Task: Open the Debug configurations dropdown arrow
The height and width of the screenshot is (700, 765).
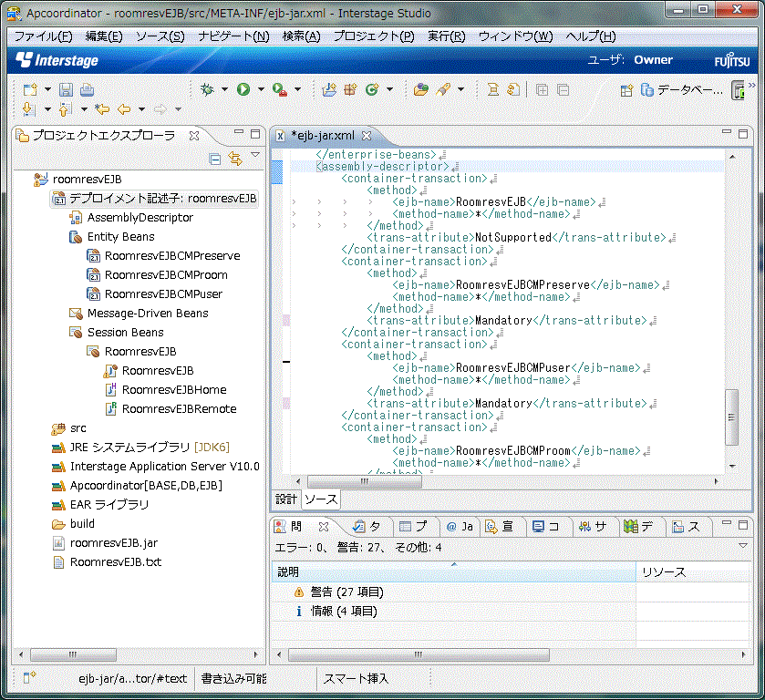Action: pyautogui.click(x=224, y=89)
